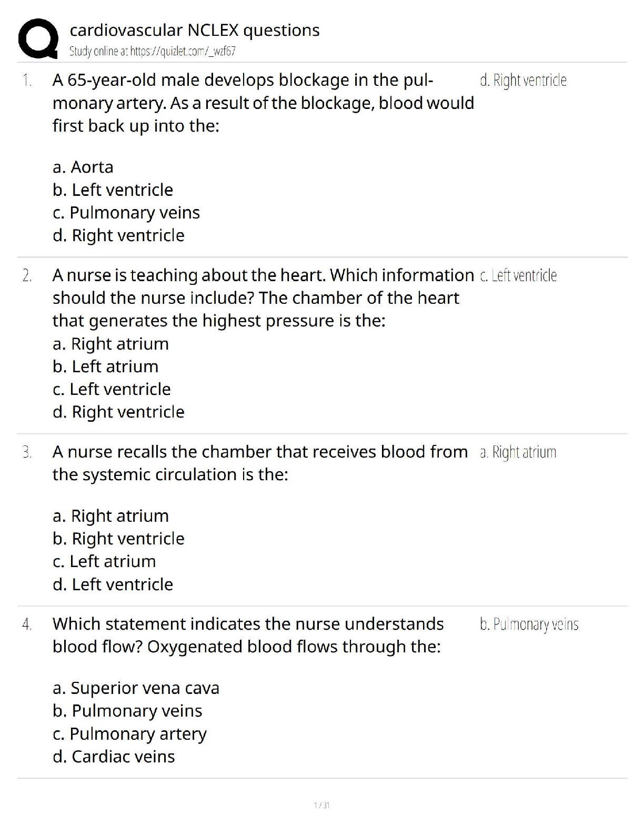The height and width of the screenshot is (834, 644).
Task: Click question 2 answer 'c. Left ventricle' on right
Action: (x=518, y=275)
